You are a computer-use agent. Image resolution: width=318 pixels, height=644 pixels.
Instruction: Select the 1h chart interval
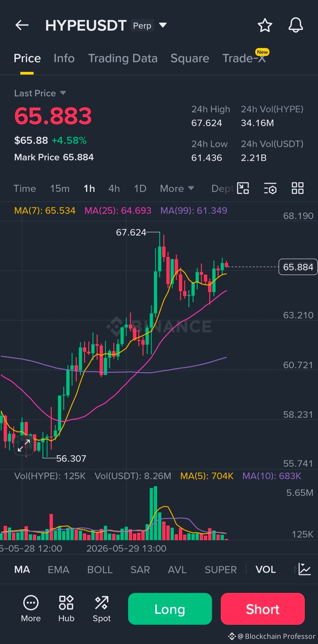[x=89, y=189]
